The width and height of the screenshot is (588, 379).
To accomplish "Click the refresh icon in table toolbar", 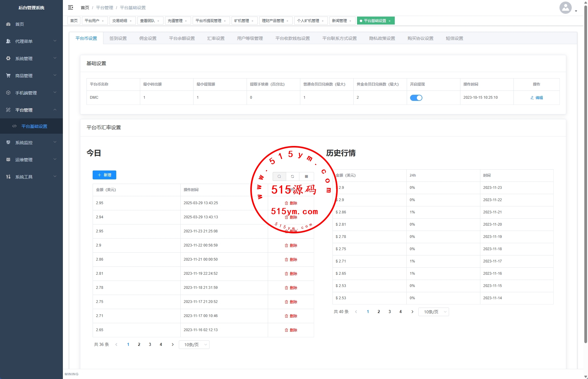I will (293, 176).
